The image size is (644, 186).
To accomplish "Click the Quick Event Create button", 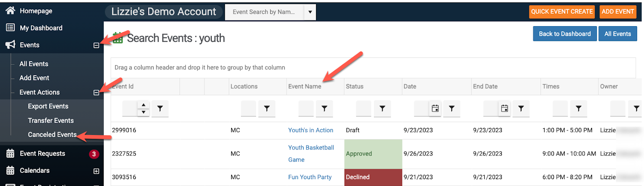I will (x=561, y=12).
